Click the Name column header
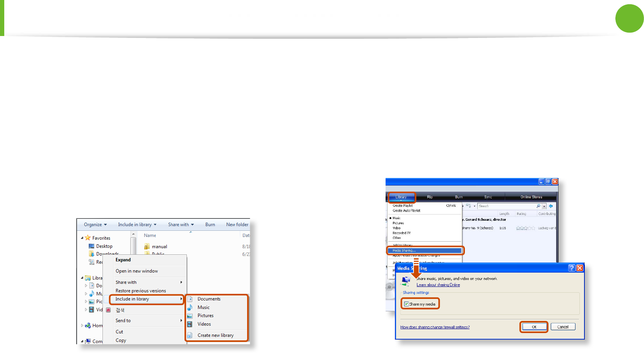The image size is (644, 357). pyautogui.click(x=150, y=235)
